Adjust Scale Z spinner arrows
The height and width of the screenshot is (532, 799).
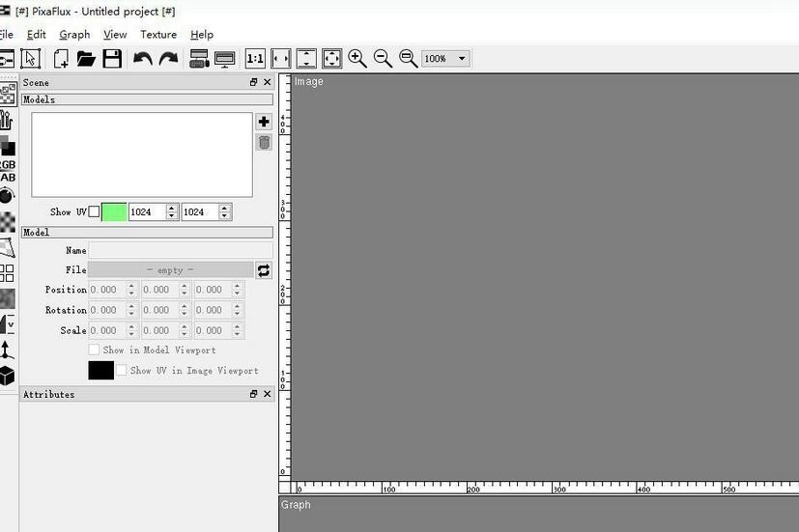click(x=237, y=330)
